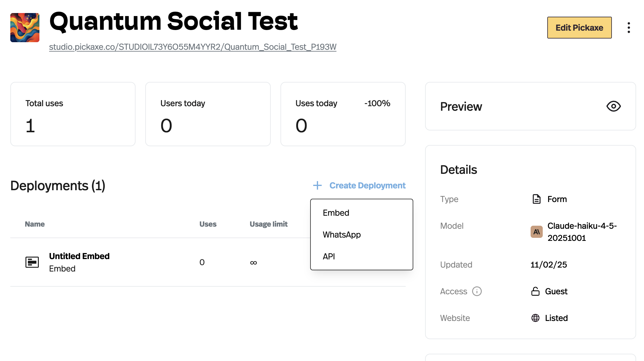Screen dimensions: 644x361
Task: Sort deployments by the Usage limit column
Action: (268, 224)
